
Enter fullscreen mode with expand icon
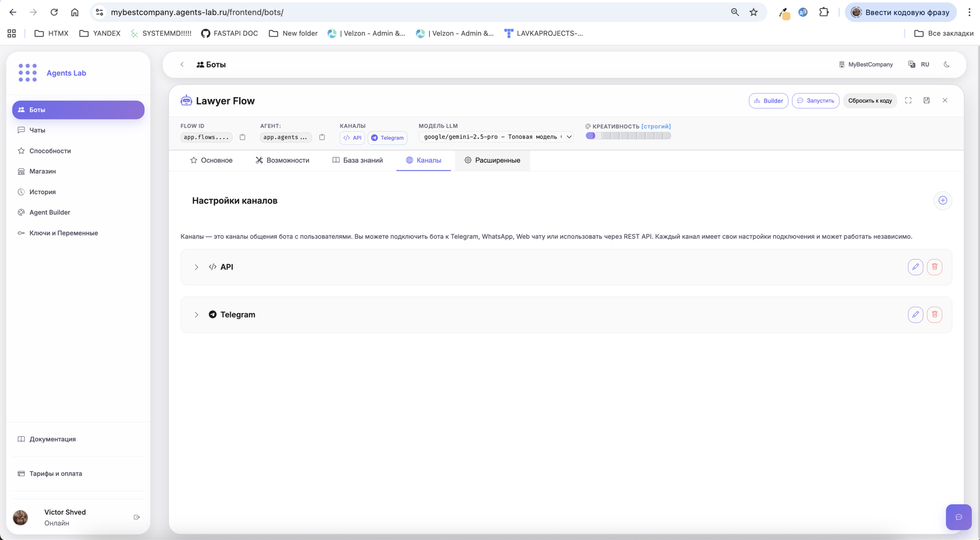(x=908, y=101)
